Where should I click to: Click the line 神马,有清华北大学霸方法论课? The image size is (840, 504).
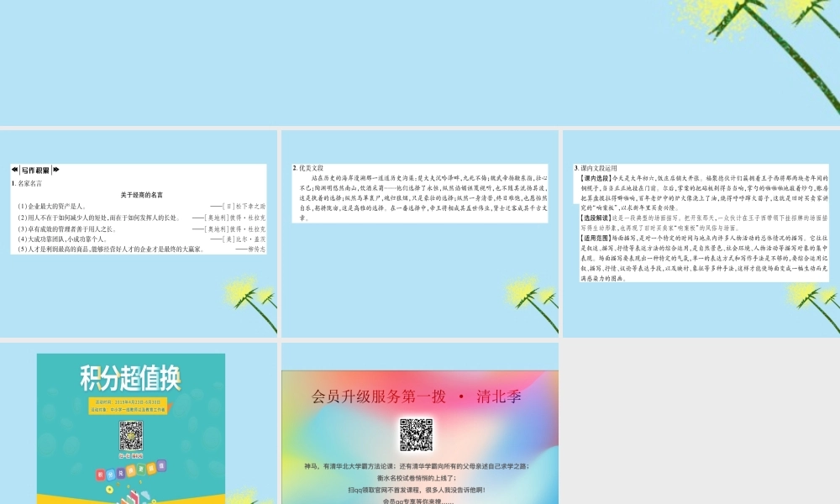tap(417, 466)
